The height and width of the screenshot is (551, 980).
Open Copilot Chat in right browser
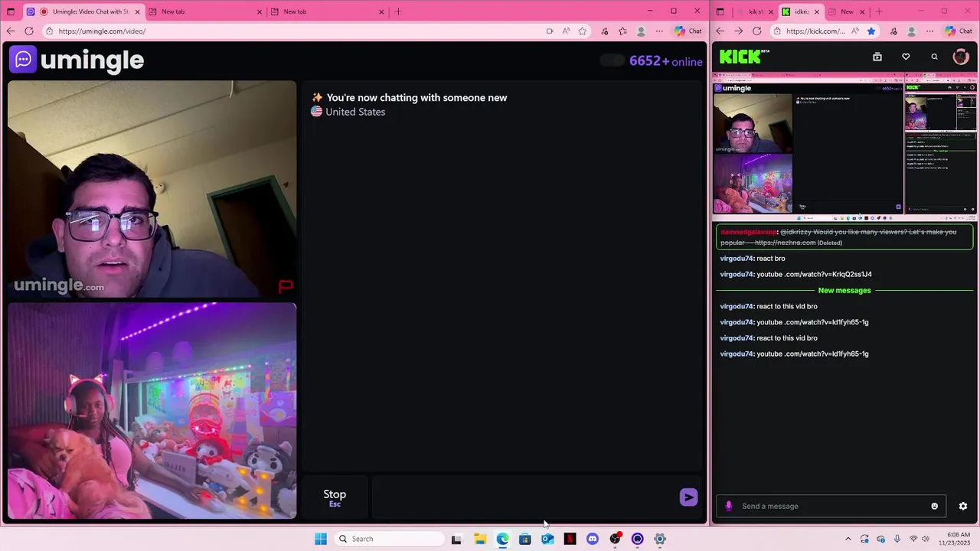click(959, 31)
